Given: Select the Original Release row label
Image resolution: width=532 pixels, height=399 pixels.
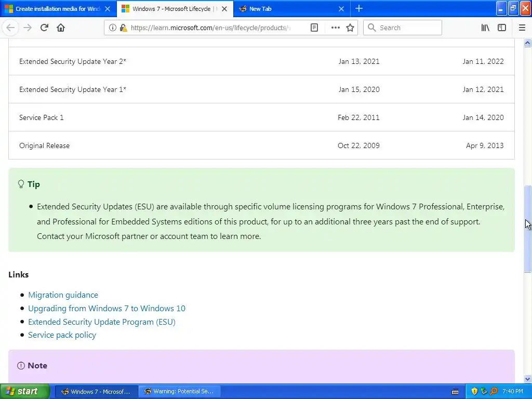Looking at the screenshot, I should click(45, 145).
